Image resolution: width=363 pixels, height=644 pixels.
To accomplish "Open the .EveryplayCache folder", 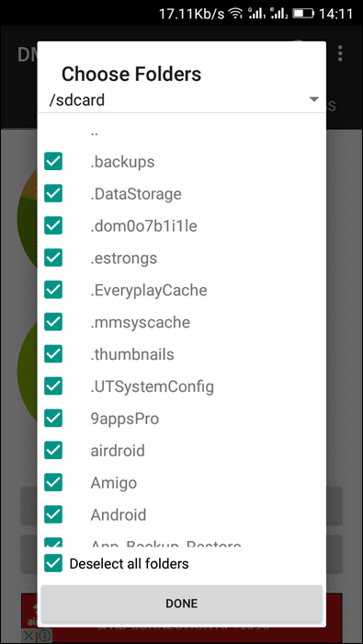I will click(x=149, y=290).
